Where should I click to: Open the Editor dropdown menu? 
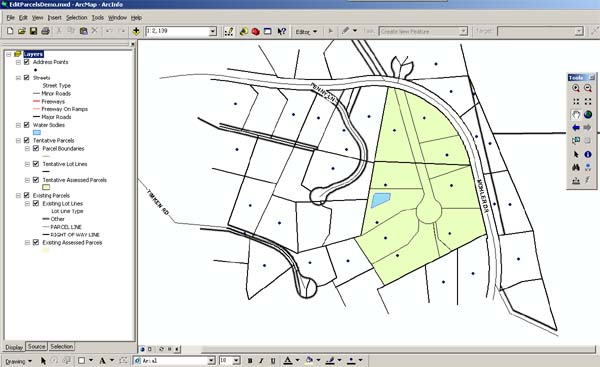(306, 32)
